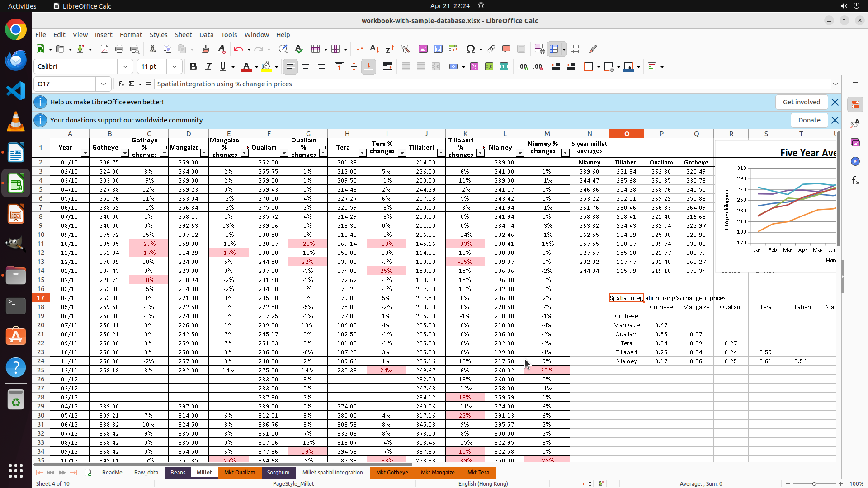Click the Donate button
This screenshot has width=868, height=488.
tap(809, 120)
